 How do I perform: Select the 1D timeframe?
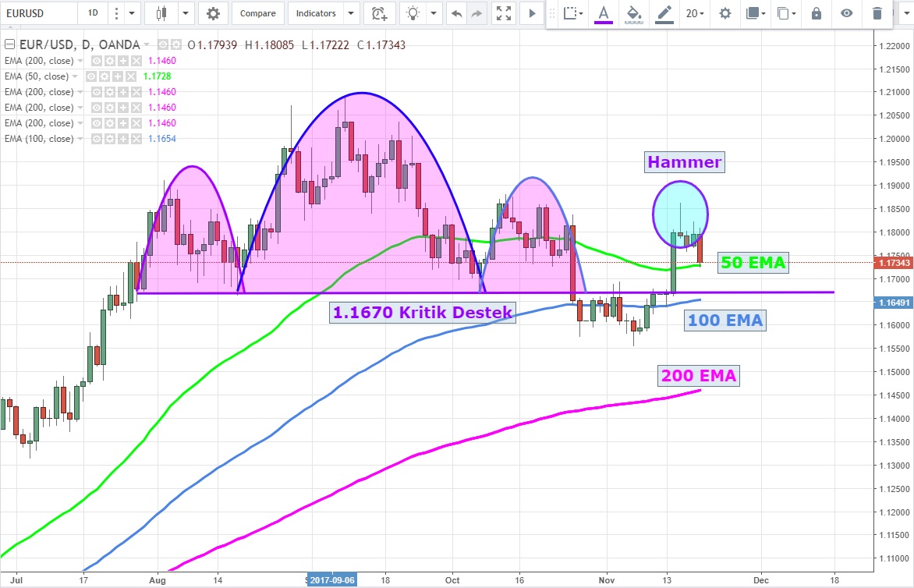93,13
